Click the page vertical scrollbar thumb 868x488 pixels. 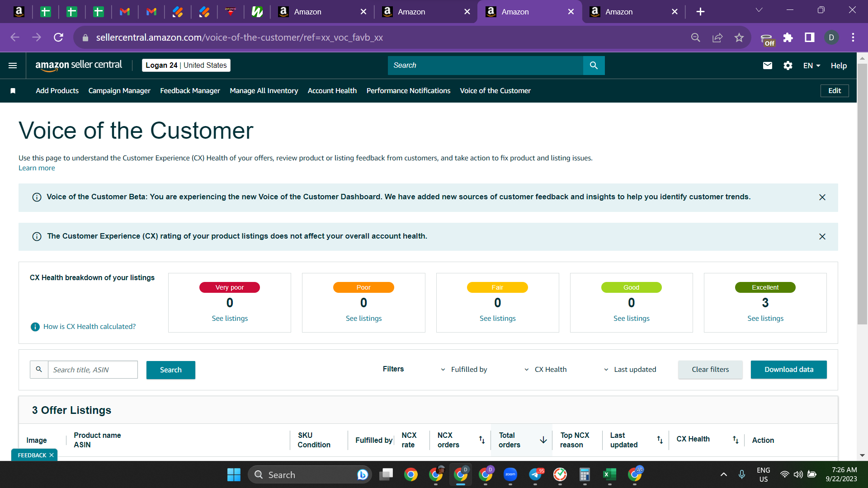(862, 194)
